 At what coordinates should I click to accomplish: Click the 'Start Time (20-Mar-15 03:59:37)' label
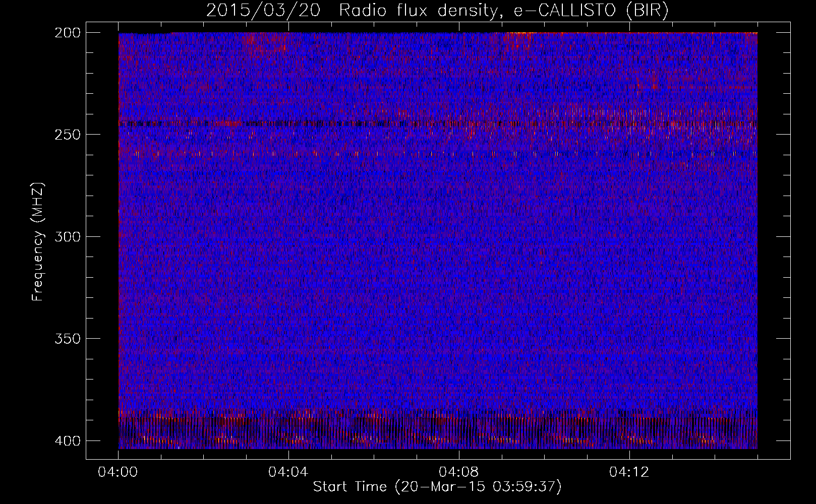point(437,487)
